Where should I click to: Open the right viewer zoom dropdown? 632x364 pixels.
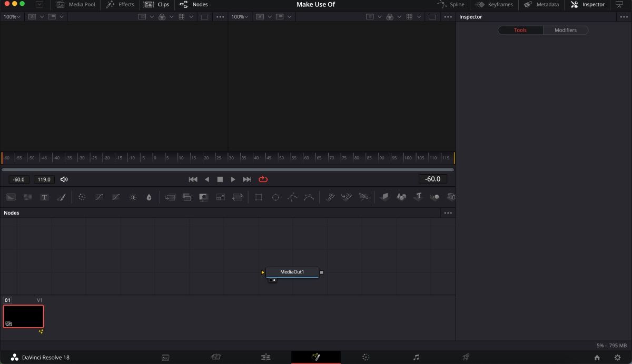click(x=240, y=16)
